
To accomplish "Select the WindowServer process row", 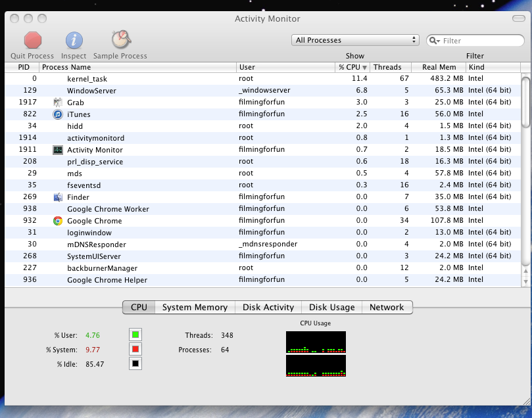I will pos(263,91).
